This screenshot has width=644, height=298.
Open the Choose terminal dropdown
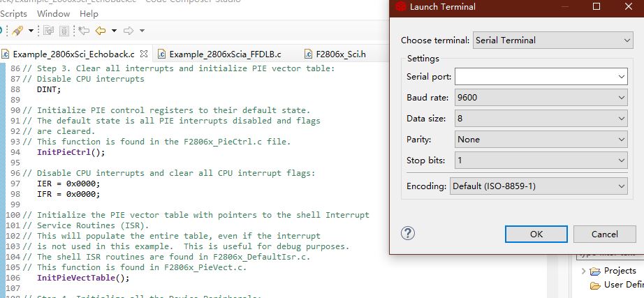click(x=552, y=40)
